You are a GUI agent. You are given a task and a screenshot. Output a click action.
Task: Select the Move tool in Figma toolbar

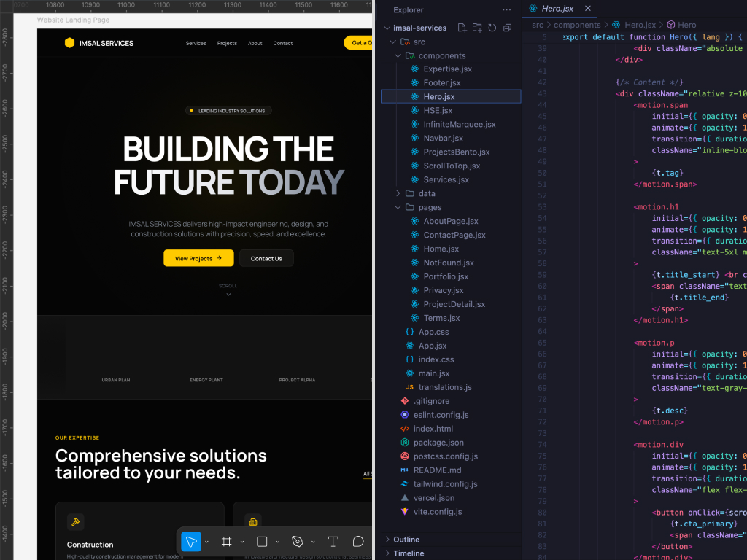tap(191, 542)
